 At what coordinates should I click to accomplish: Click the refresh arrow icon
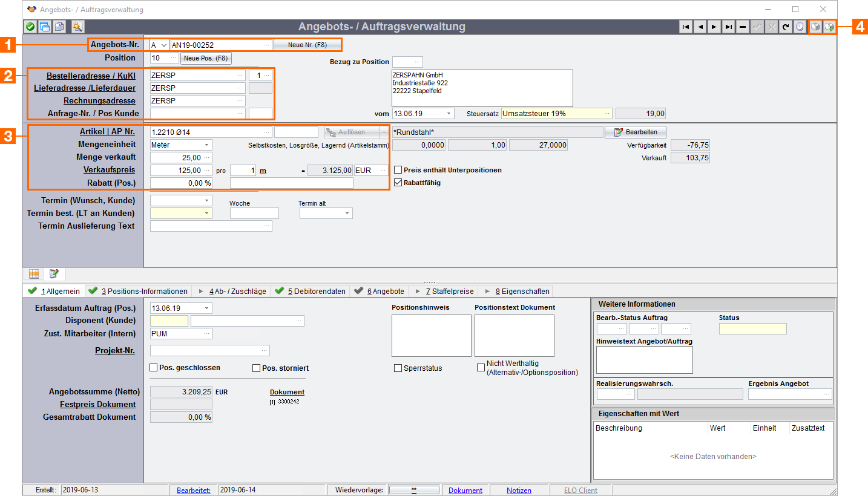(x=786, y=27)
